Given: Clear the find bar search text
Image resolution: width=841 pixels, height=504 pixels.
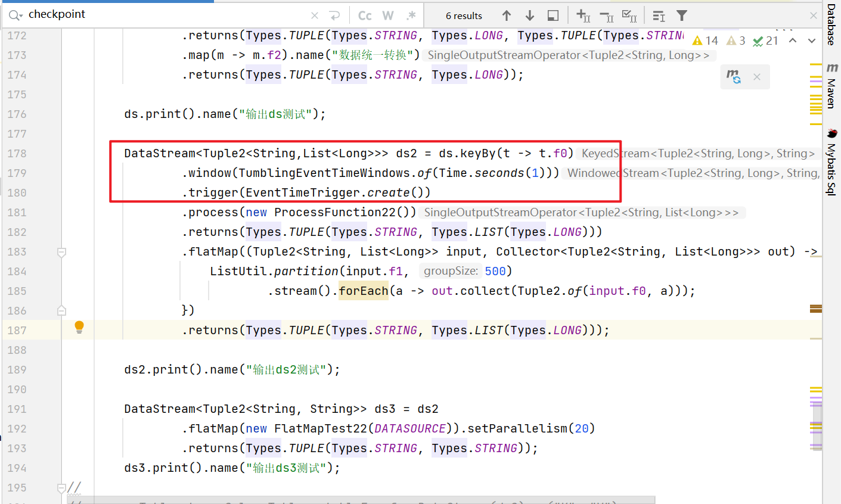Looking at the screenshot, I should [315, 15].
